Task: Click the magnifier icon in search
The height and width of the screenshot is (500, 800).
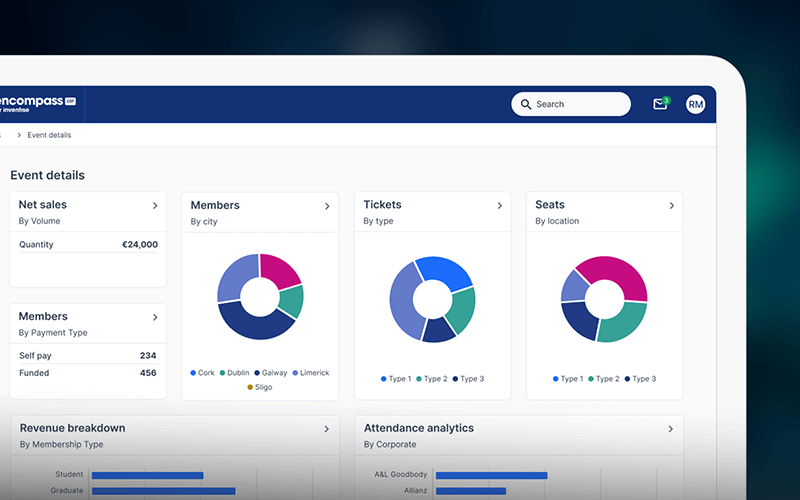Action: pyautogui.click(x=526, y=104)
